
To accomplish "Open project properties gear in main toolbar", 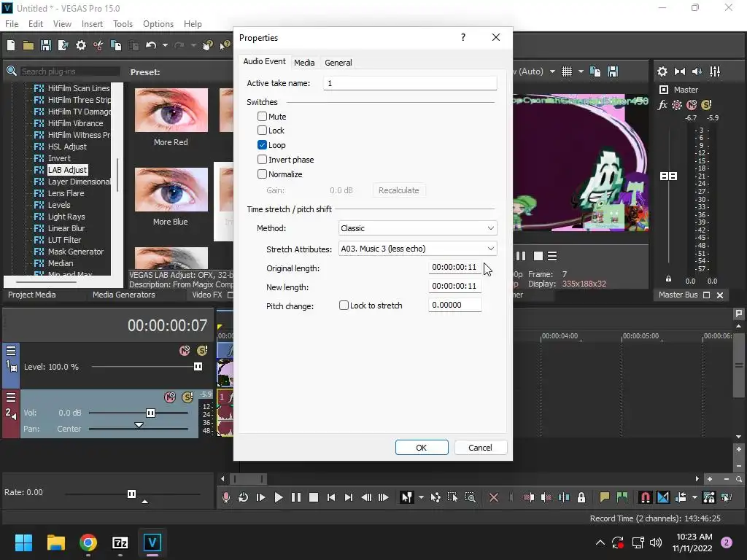I will (x=81, y=45).
